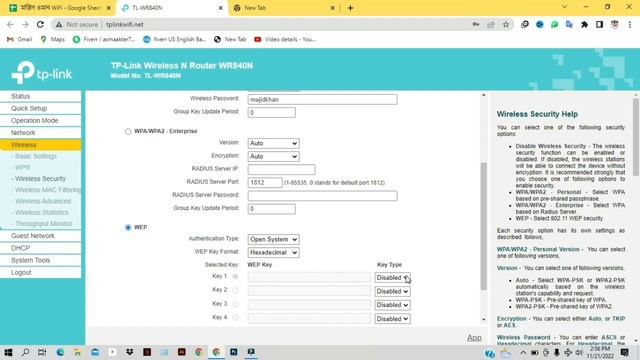The height and width of the screenshot is (360, 640).
Task: Launch Microsoft Edge from taskbar
Action: coord(60,352)
